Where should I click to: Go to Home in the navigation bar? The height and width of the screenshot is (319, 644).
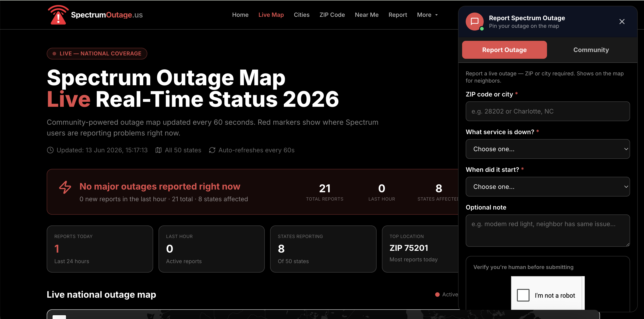coord(240,15)
